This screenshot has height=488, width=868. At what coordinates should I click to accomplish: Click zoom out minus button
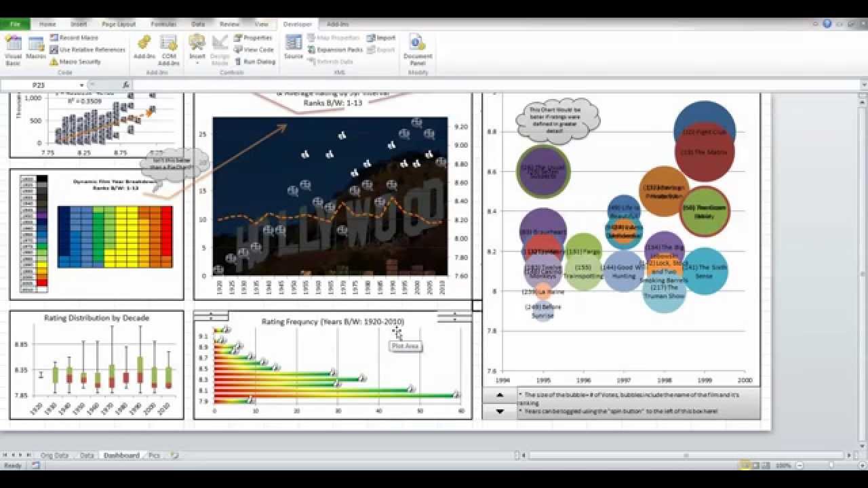point(800,466)
